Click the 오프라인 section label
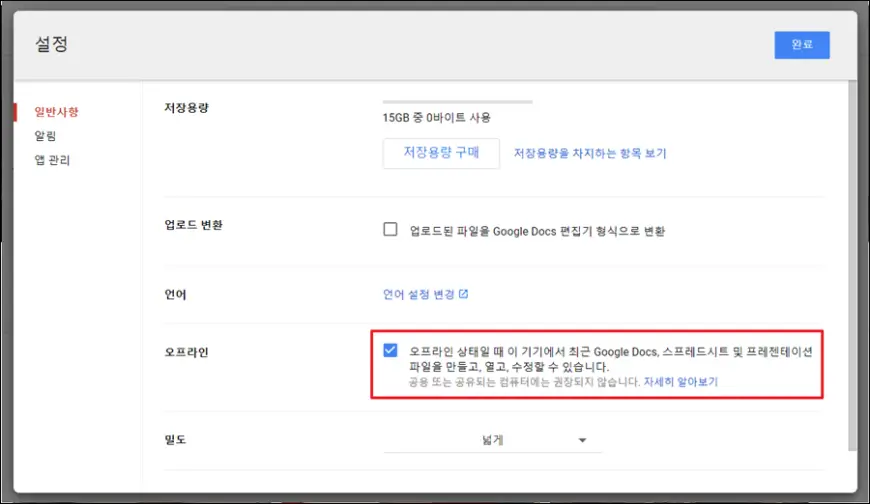870x504 pixels. point(186,352)
